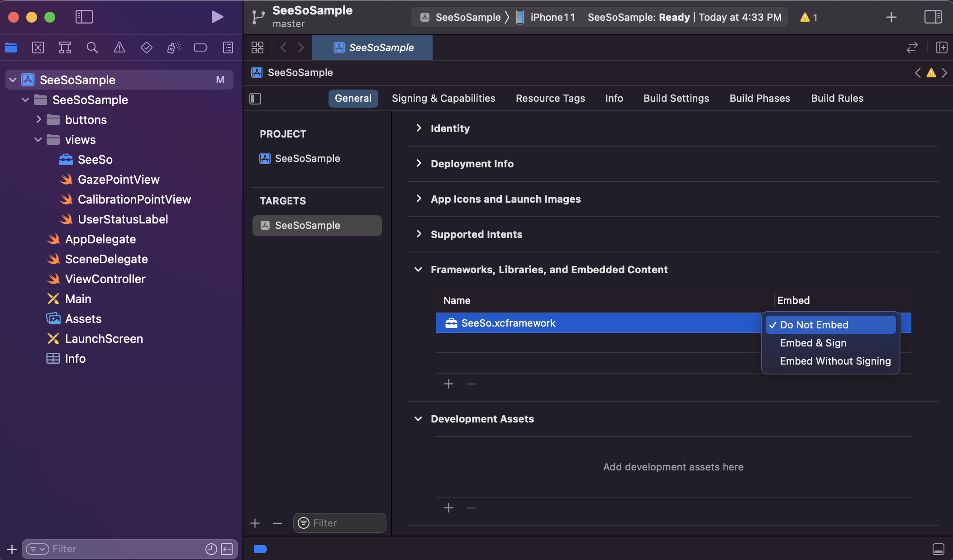The image size is (953, 560).
Task: Open the Source Control navigator
Action: pos(38,47)
